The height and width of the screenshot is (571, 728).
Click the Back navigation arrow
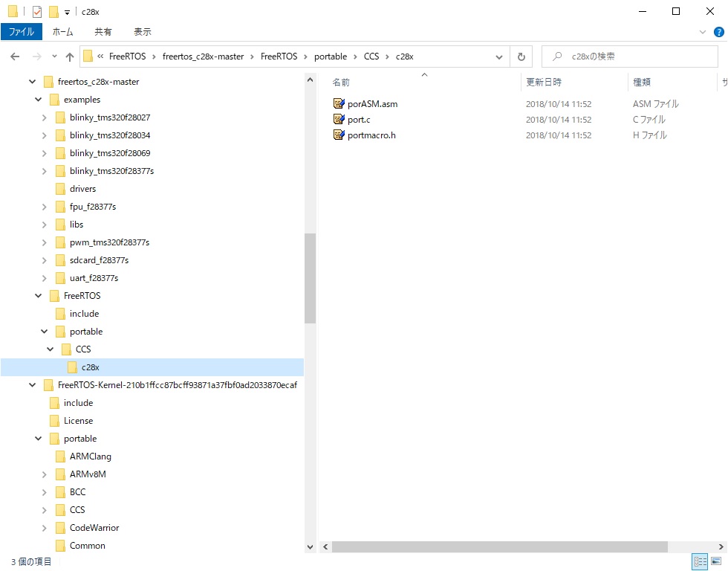pyautogui.click(x=15, y=57)
